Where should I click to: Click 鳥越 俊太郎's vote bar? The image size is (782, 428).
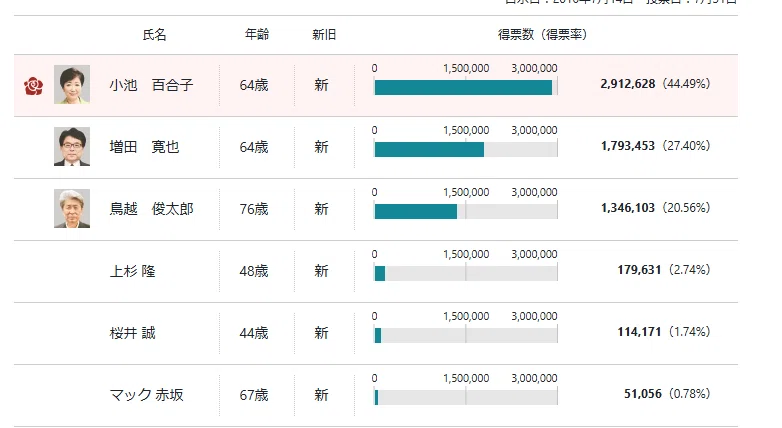(415, 211)
